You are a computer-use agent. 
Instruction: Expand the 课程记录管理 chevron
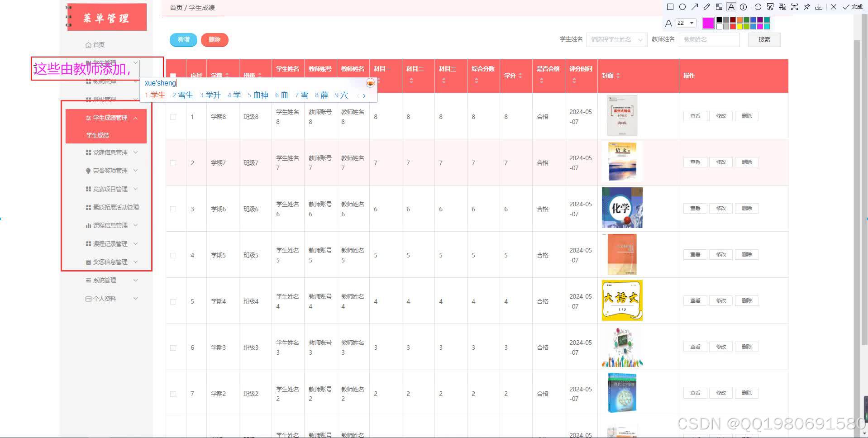pyautogui.click(x=135, y=244)
